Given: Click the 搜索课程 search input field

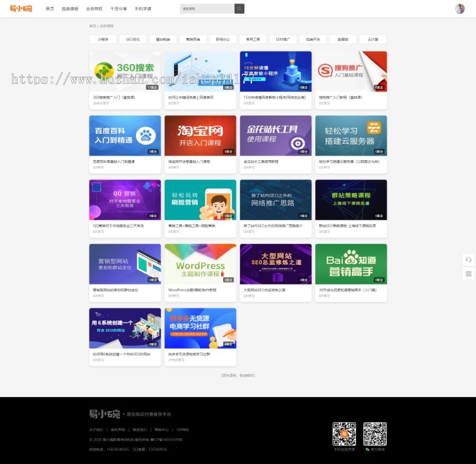Looking at the screenshot, I should click(x=207, y=8).
